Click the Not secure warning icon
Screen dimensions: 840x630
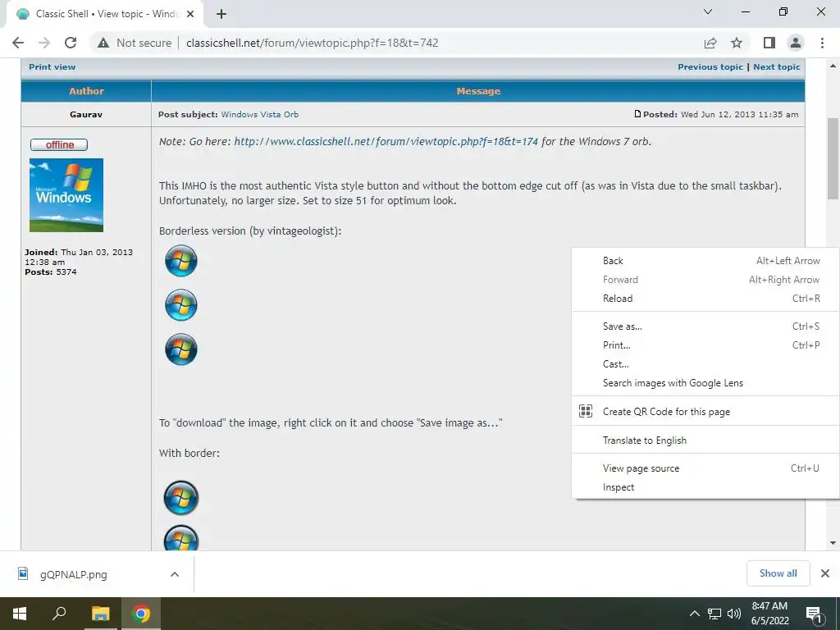tap(103, 43)
